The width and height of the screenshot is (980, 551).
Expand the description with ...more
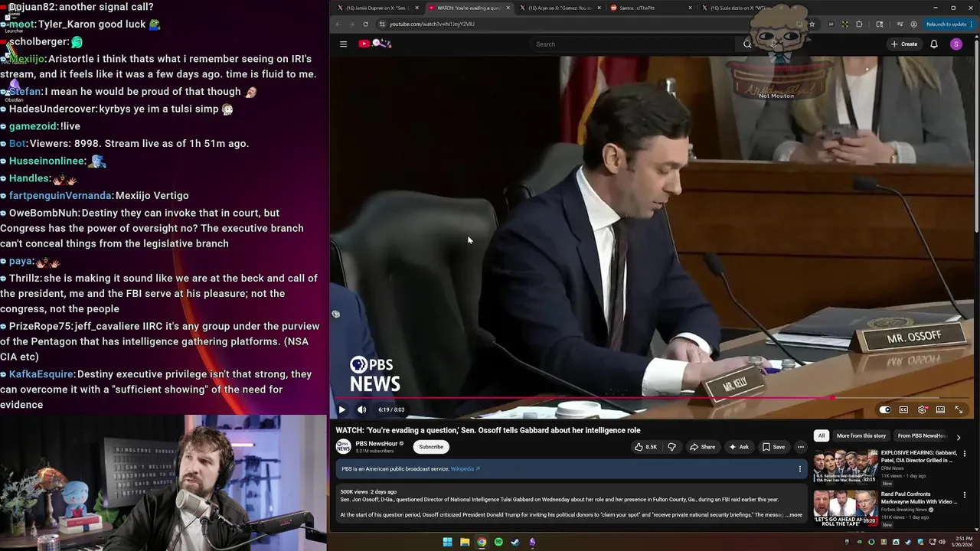[x=794, y=515]
